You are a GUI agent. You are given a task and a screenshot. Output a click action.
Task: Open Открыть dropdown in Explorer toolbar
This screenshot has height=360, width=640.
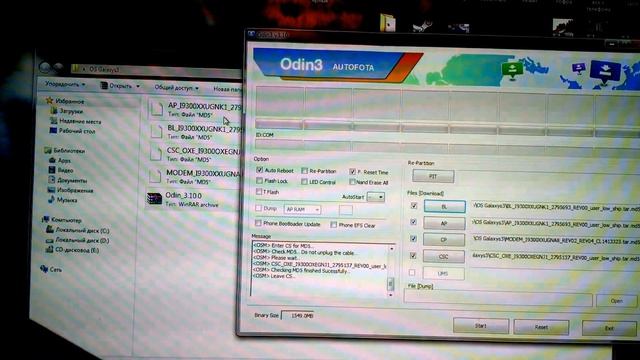click(120, 86)
